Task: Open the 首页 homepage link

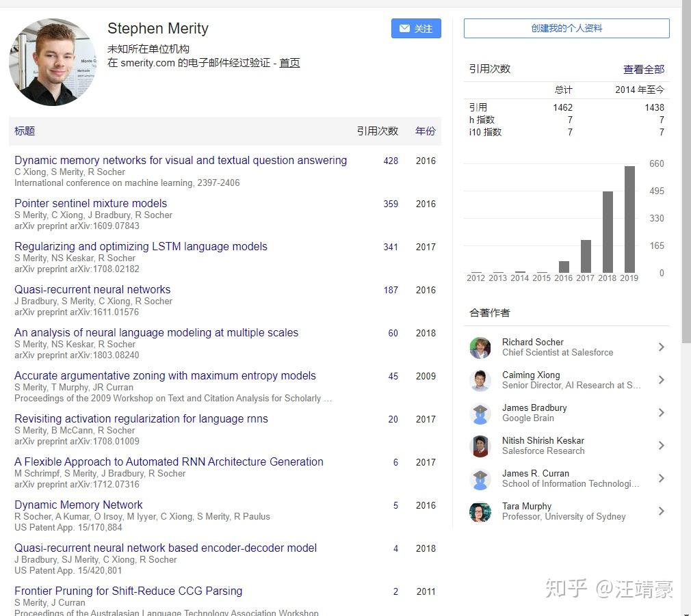Action: click(x=289, y=62)
